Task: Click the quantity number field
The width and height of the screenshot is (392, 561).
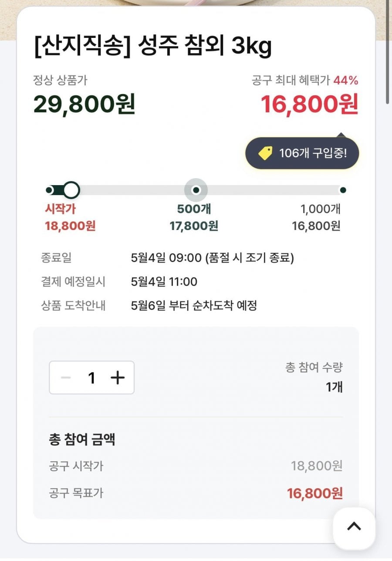Action: click(x=91, y=378)
